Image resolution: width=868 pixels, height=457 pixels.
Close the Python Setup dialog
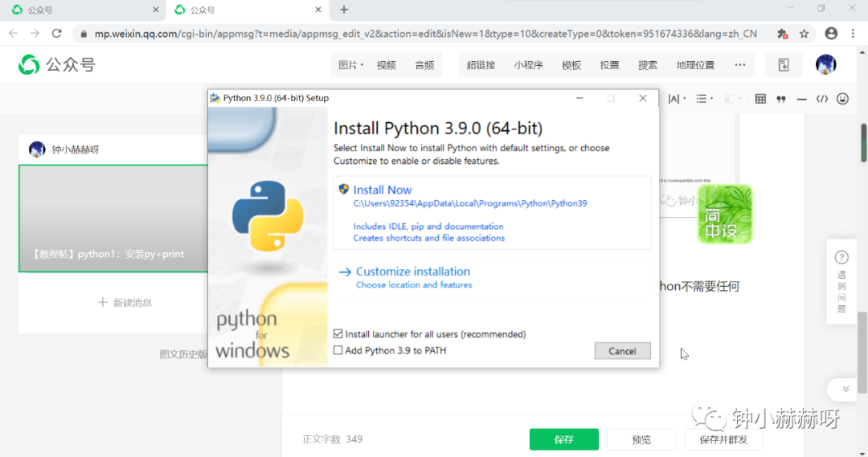pyautogui.click(x=643, y=98)
